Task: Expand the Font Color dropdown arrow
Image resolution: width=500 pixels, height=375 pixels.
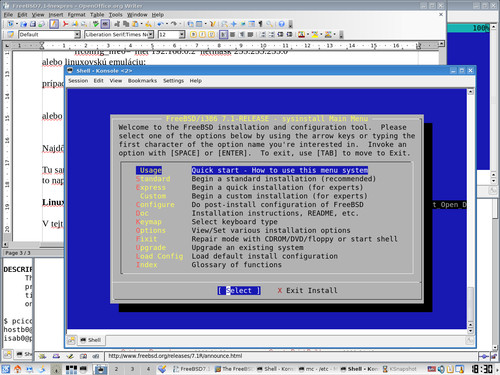Action: [308, 34]
